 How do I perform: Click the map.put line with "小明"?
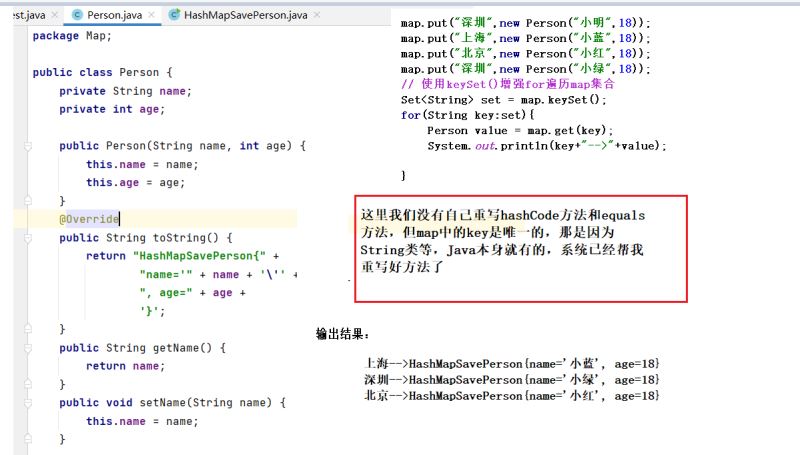click(x=526, y=23)
